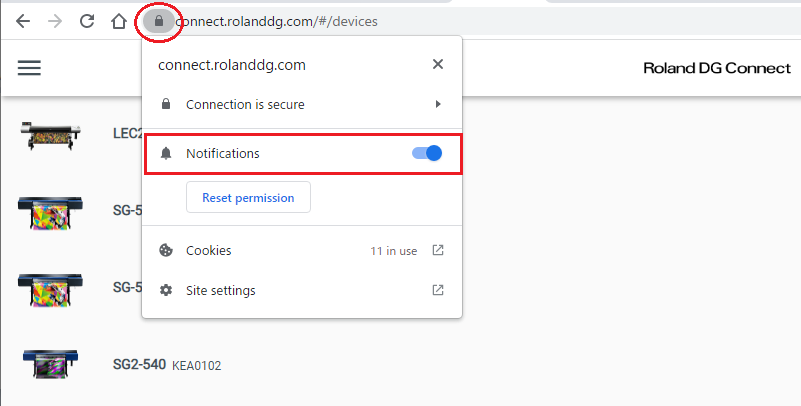Click the Cookies icon in popup
801x406 pixels.
click(x=166, y=250)
